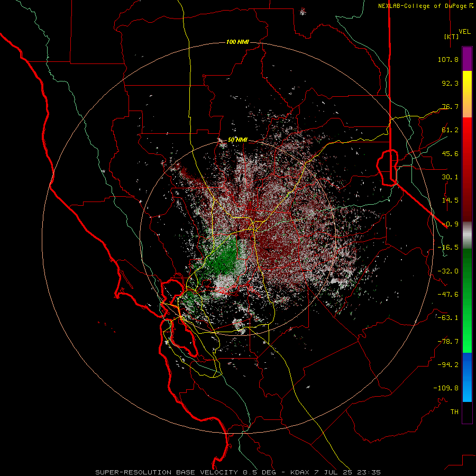The image size is (476, 476).
Task: Select the -47.6 velocity scale value
Action: (448, 295)
